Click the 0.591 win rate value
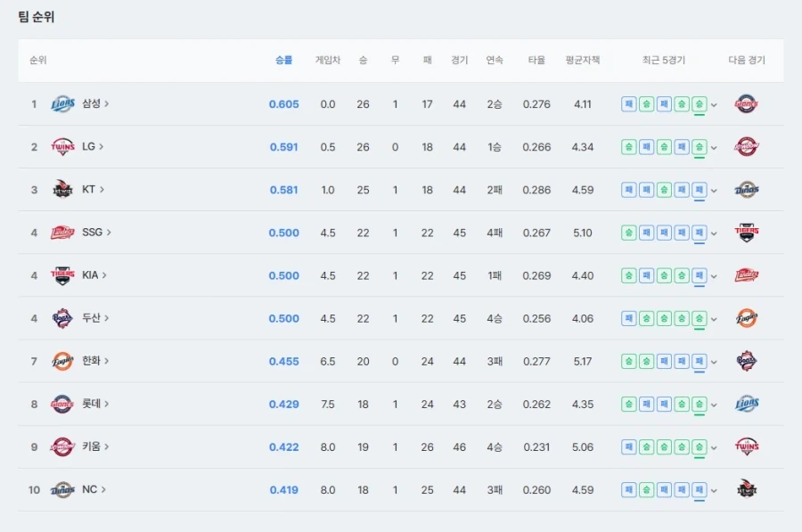The width and height of the screenshot is (802, 532). (x=284, y=147)
